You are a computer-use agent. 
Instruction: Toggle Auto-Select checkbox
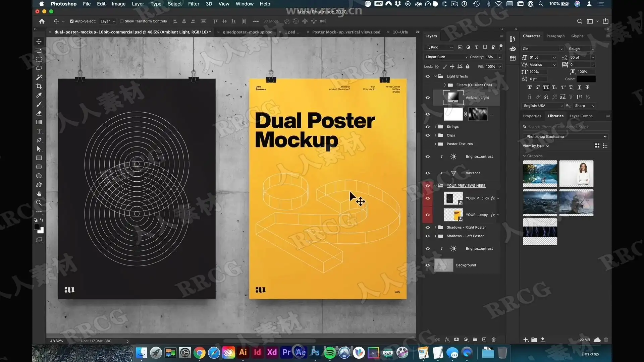72,21
